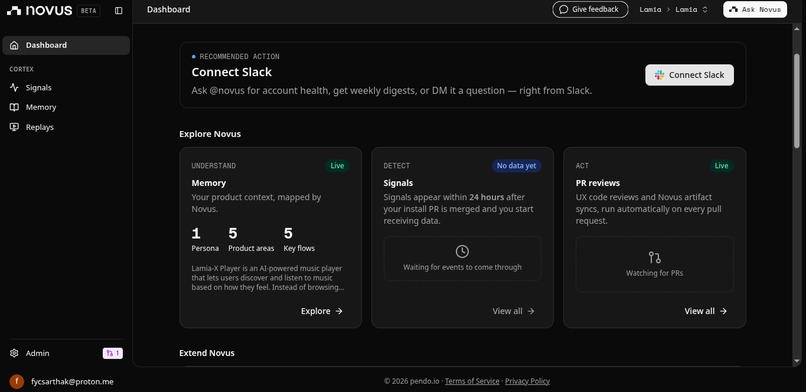Click the Explore Novus heading

[210, 134]
